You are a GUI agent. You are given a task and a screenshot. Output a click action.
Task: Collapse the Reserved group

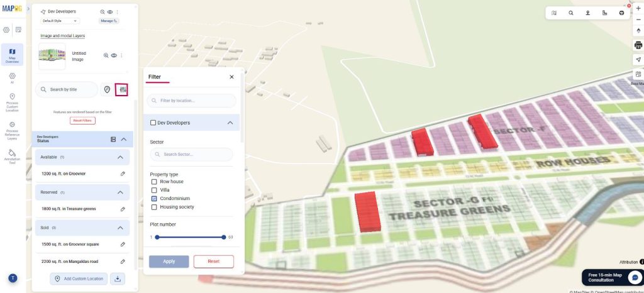(x=120, y=192)
